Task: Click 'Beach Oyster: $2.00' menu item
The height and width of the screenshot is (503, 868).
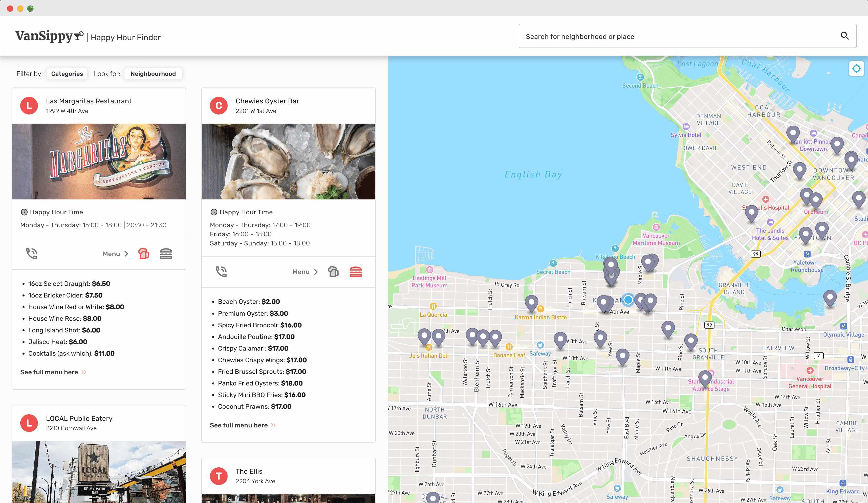Action: pos(249,302)
